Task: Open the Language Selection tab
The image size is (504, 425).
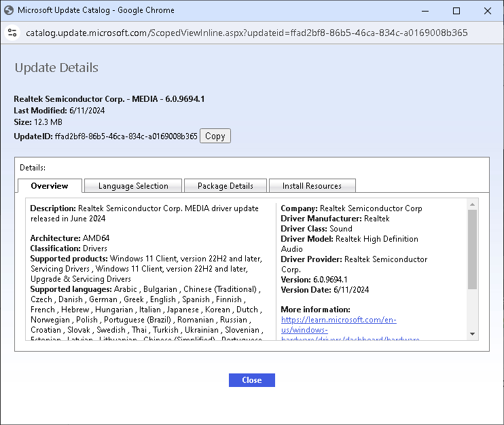Action: (x=133, y=185)
